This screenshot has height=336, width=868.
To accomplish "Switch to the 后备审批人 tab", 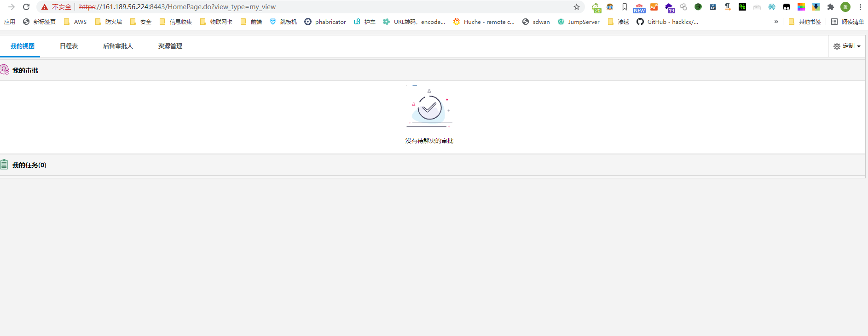I will (118, 46).
